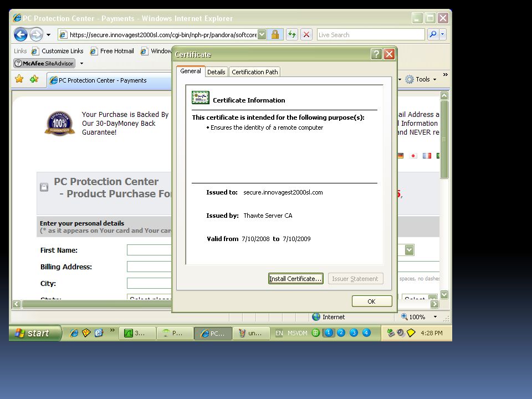Open the Tools menu in Internet Explorer
This screenshot has height=399, width=532.
(421, 79)
